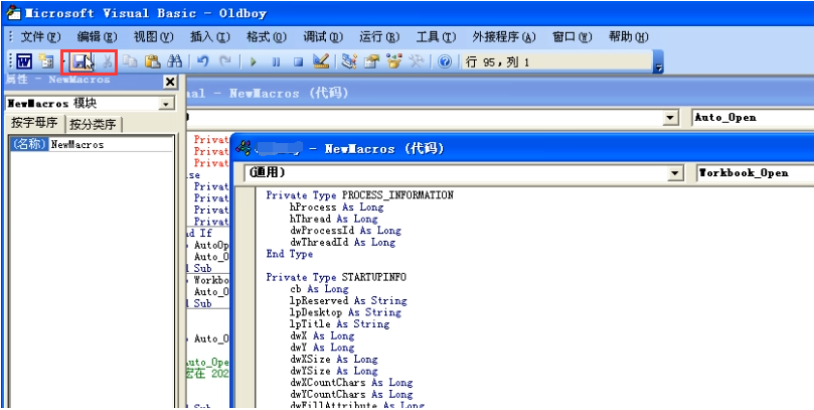Screen dimensions: 814x410
Task: Click code line hProcess As Long
Action: tap(336, 207)
